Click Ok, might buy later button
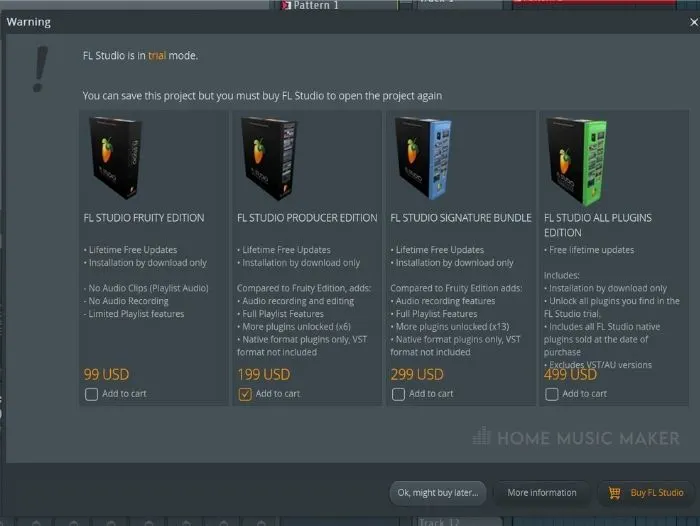 (x=438, y=493)
